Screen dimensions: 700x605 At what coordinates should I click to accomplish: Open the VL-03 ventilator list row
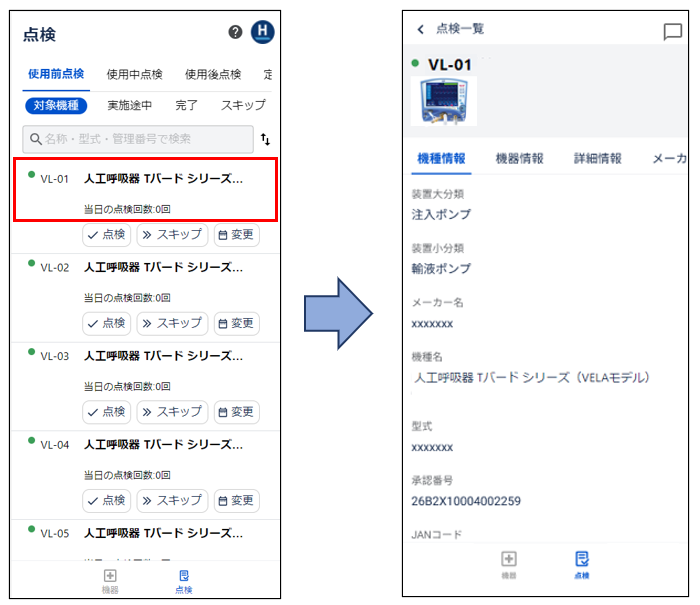[x=146, y=371]
